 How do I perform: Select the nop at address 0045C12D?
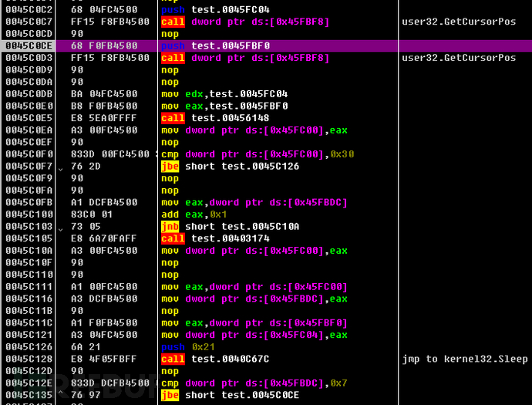tap(170, 371)
